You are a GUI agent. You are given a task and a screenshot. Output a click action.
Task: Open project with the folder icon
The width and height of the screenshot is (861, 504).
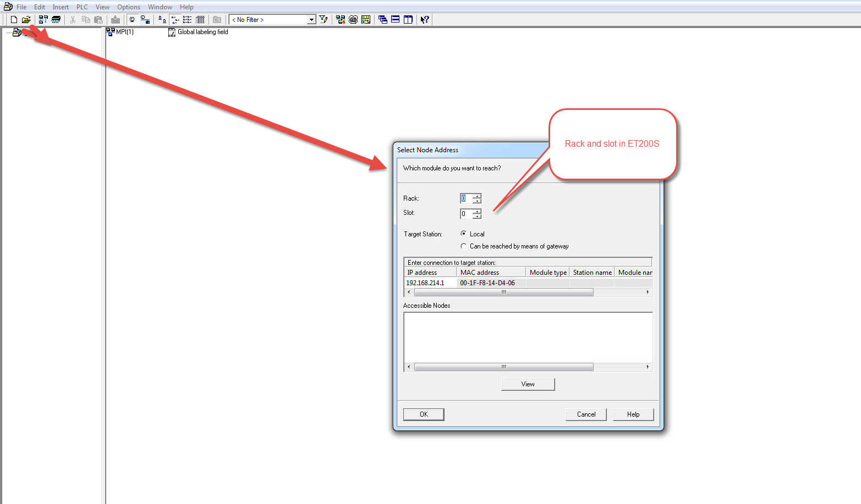click(26, 20)
